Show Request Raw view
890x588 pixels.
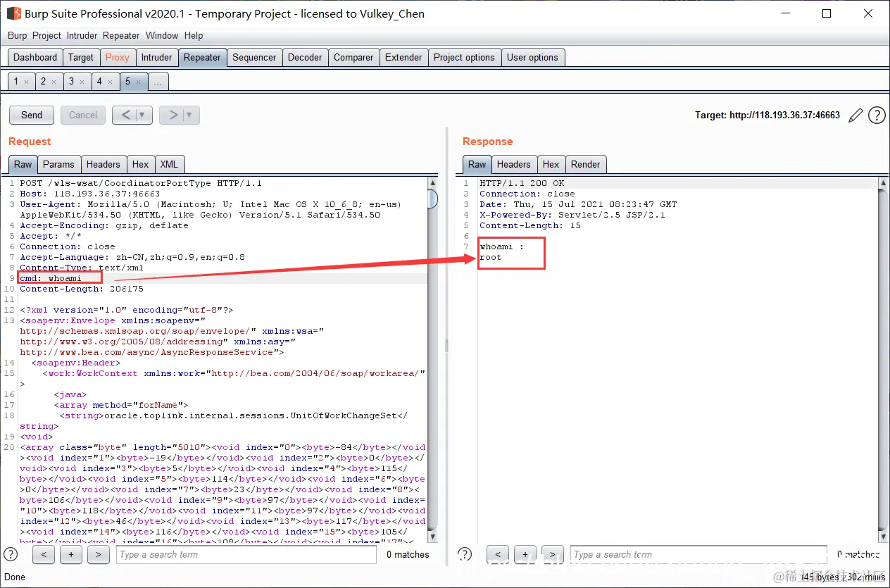(23, 164)
